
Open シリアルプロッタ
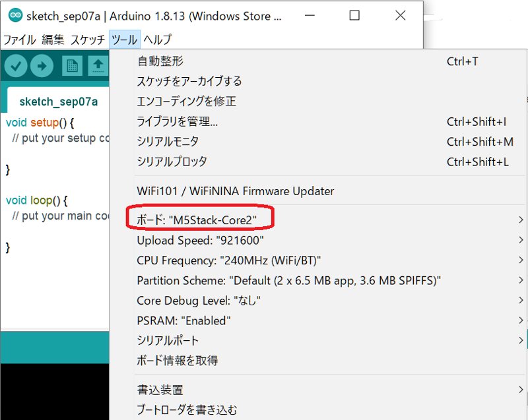tap(318, 162)
